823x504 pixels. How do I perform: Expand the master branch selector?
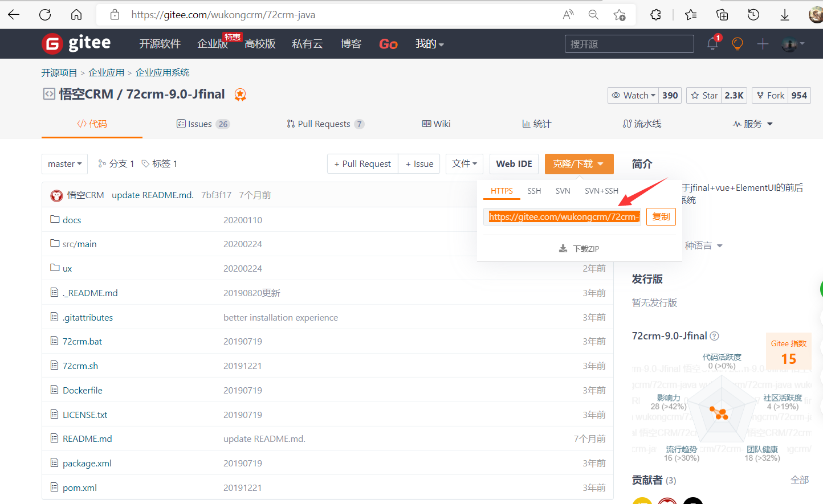(65, 164)
